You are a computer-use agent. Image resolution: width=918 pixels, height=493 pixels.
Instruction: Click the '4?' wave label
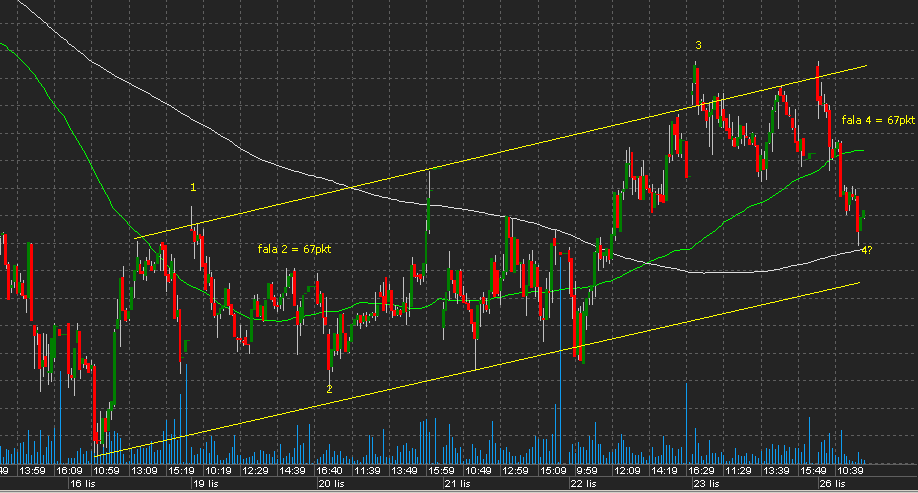pos(867,250)
